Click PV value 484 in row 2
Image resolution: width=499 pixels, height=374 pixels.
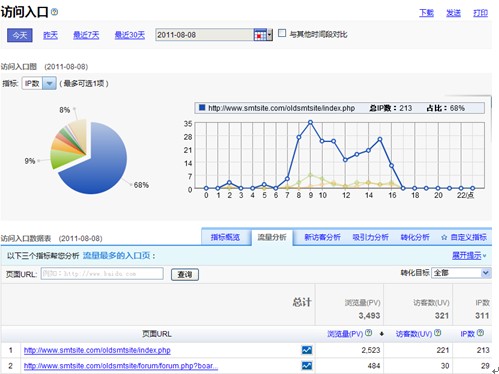coord(374,366)
